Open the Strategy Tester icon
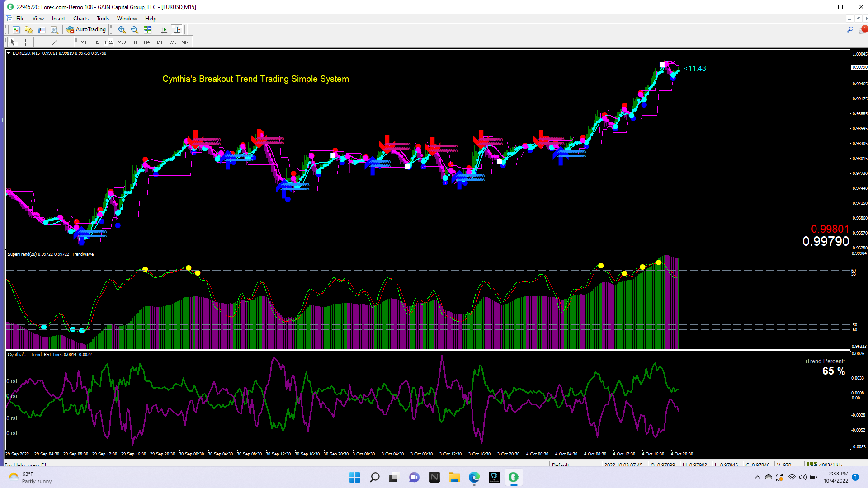Viewport: 868px width, 488px height. 54,30
